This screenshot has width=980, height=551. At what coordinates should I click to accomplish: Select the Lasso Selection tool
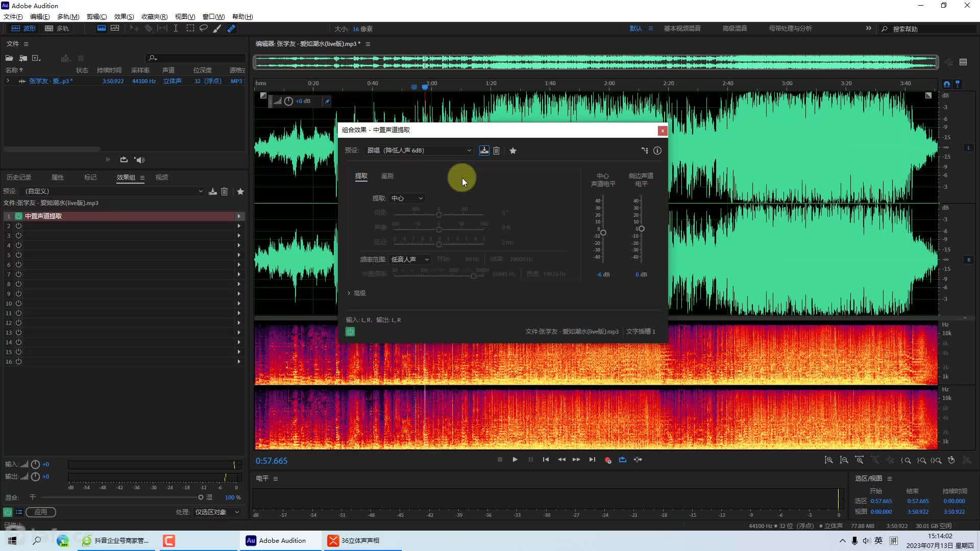coord(203,29)
